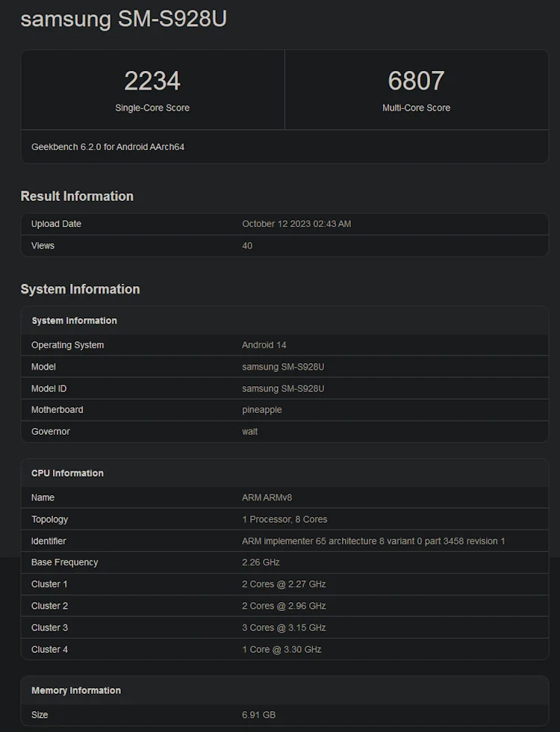Click the Multi-Core Score label

tap(417, 108)
